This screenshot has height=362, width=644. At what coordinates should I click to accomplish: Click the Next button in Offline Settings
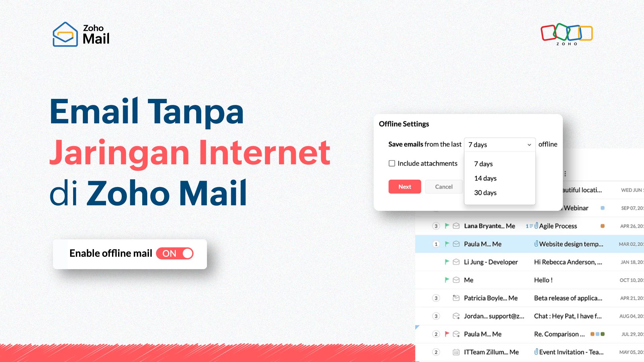coord(404,186)
